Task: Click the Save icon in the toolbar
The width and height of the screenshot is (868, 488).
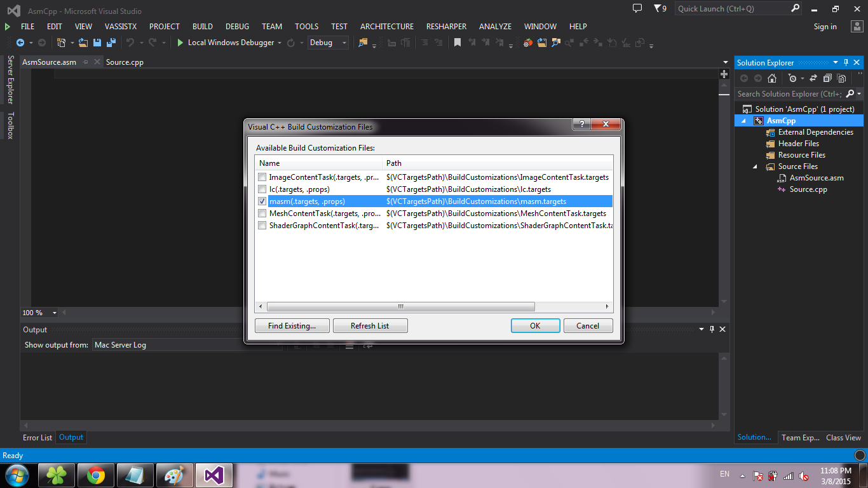Action: pyautogui.click(x=97, y=43)
